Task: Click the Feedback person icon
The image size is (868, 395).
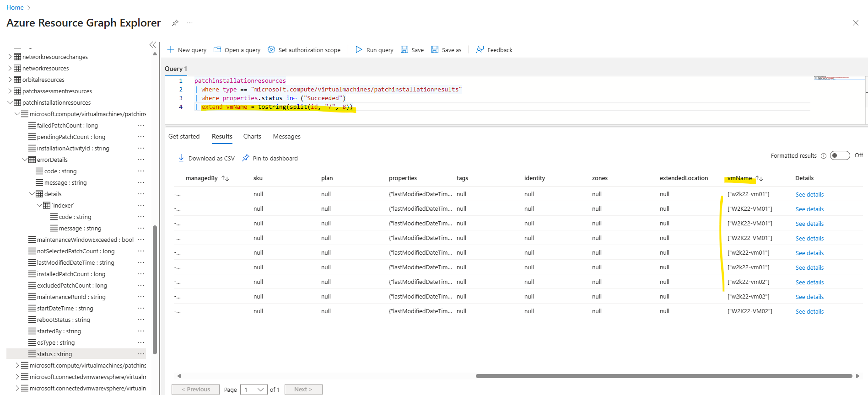Action: point(480,49)
